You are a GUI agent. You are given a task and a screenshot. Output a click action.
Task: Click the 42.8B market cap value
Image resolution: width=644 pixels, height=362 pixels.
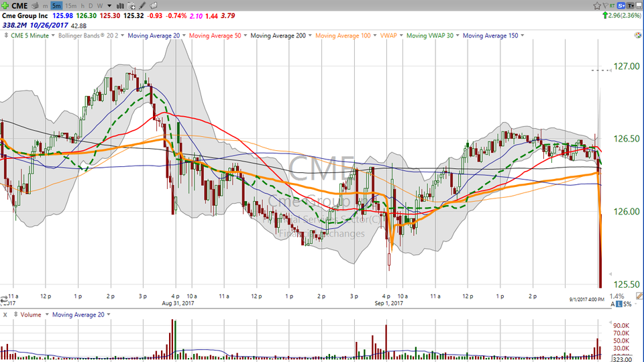coord(78,26)
